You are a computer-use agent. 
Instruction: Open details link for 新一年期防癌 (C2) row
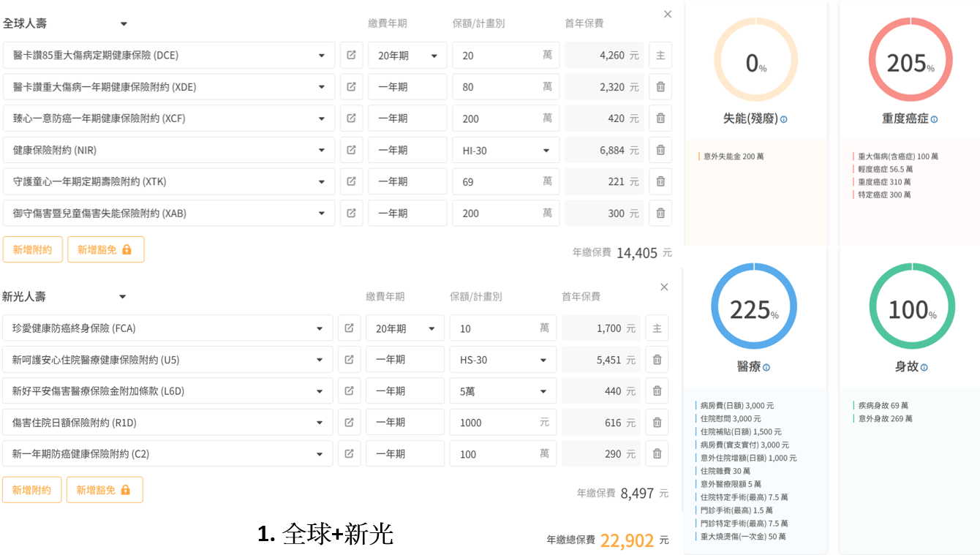coord(349,454)
